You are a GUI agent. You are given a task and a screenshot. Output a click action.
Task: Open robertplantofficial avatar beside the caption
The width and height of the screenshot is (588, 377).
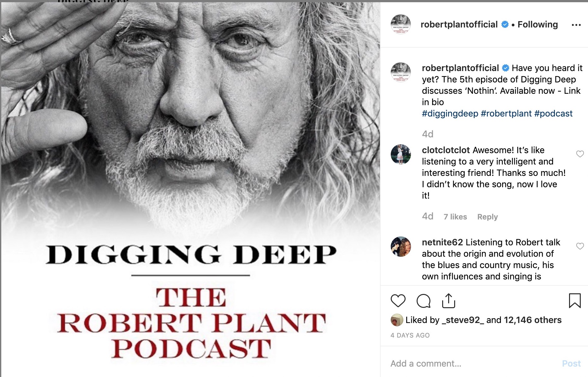(x=401, y=72)
